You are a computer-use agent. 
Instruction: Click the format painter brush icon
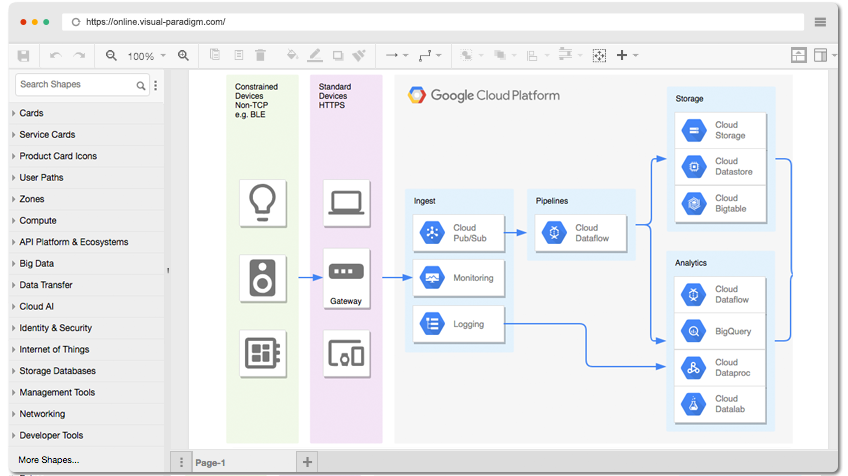[x=359, y=55]
